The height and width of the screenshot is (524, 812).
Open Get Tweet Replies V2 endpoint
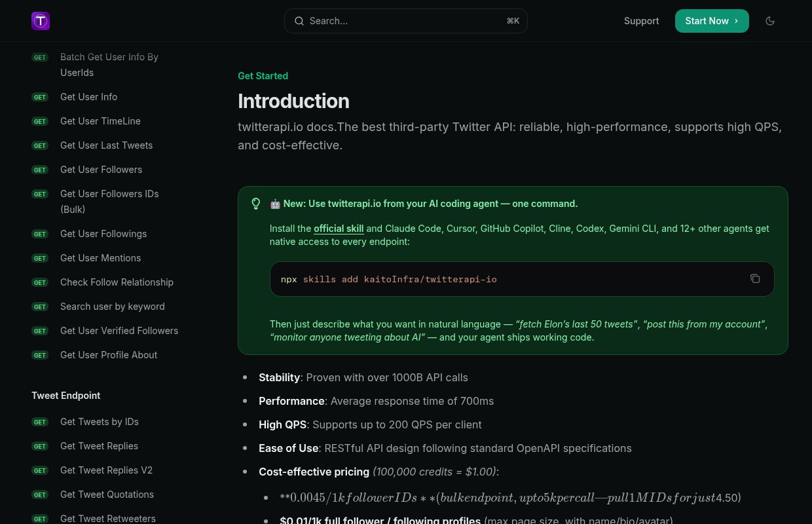click(107, 470)
